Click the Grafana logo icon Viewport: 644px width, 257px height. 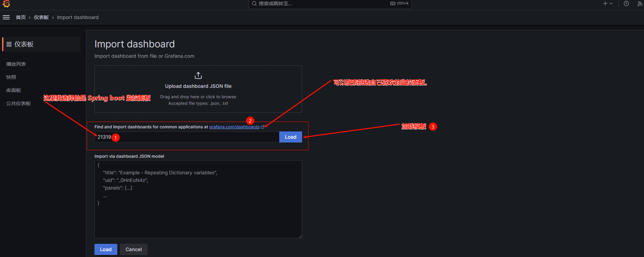point(6,4)
